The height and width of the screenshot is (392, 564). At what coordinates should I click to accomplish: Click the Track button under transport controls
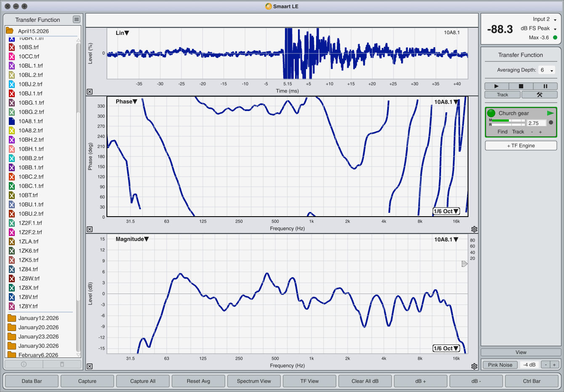503,95
